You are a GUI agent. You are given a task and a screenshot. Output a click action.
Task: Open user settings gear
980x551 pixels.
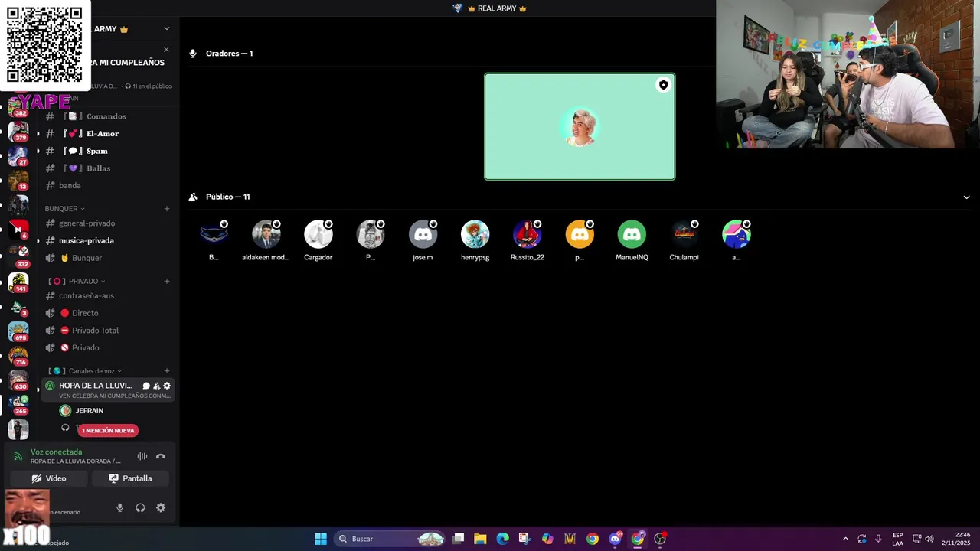coord(161,507)
